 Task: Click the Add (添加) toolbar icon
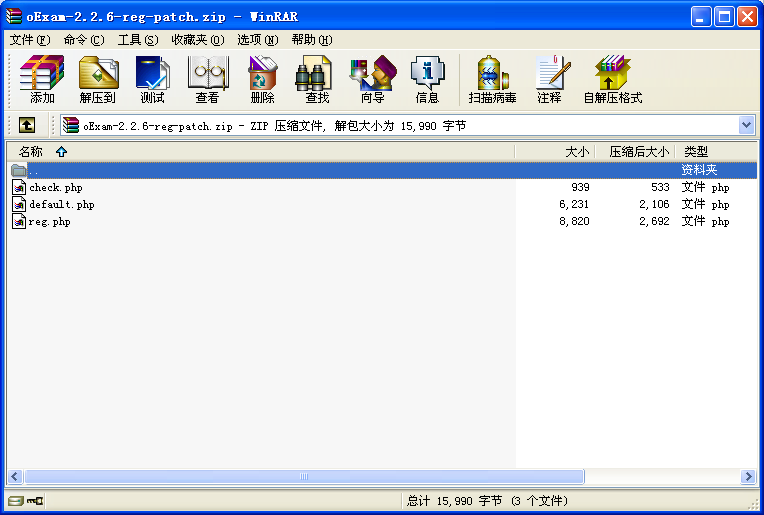[x=42, y=79]
